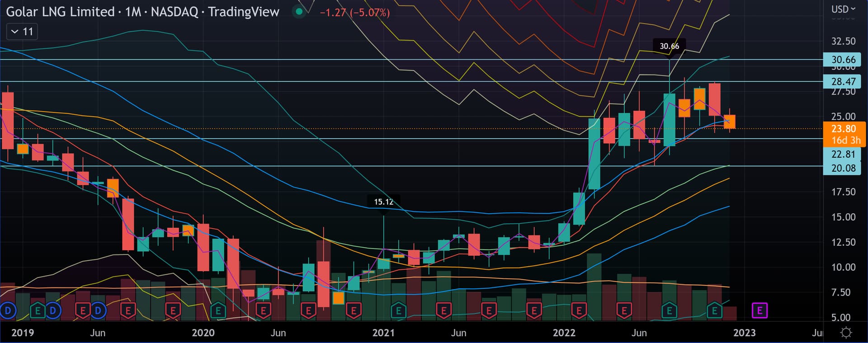Click the green market status dot

point(299,12)
